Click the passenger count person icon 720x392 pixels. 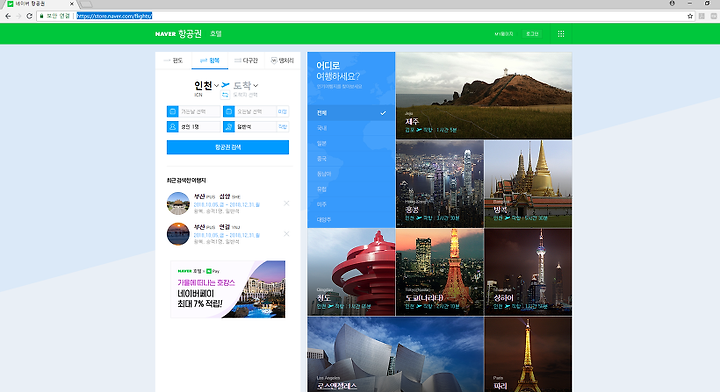[x=173, y=127]
